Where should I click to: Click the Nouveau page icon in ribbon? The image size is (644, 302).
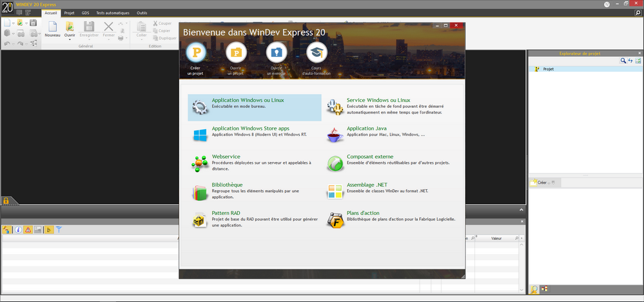[52, 26]
